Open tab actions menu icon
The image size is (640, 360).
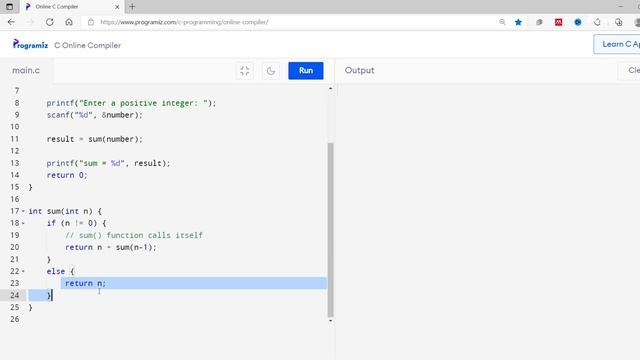pyautogui.click(x=9, y=7)
